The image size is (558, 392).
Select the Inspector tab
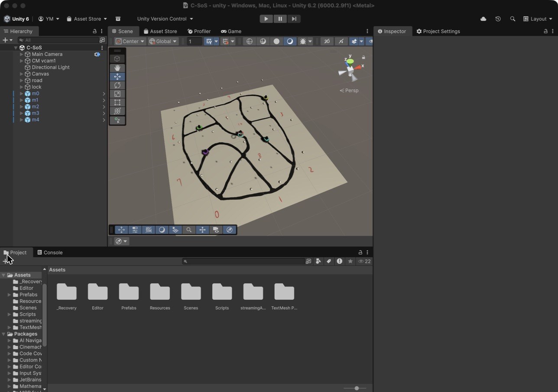pyautogui.click(x=392, y=31)
